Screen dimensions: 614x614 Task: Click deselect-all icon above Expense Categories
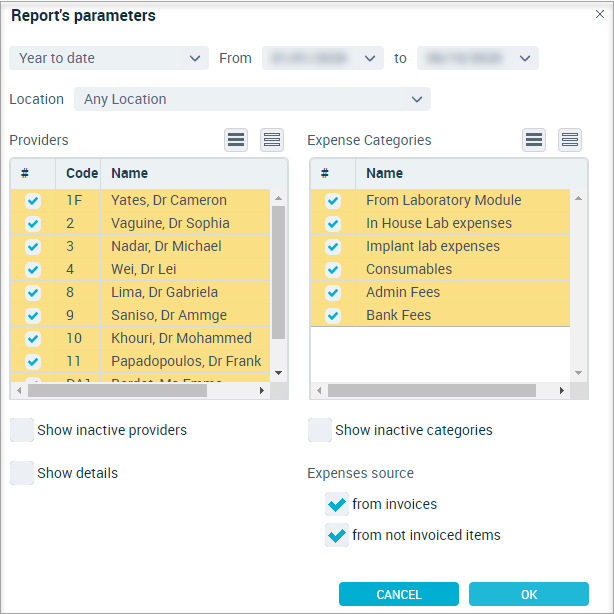(x=570, y=140)
